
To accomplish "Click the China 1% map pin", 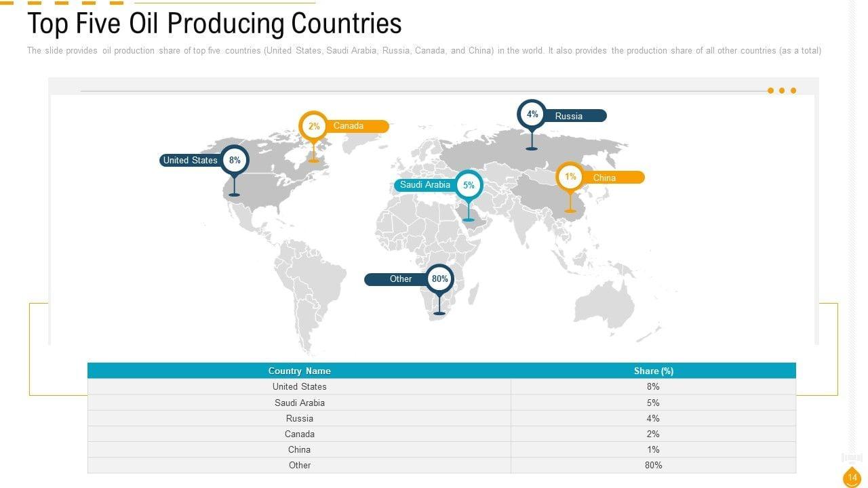I will pyautogui.click(x=570, y=177).
